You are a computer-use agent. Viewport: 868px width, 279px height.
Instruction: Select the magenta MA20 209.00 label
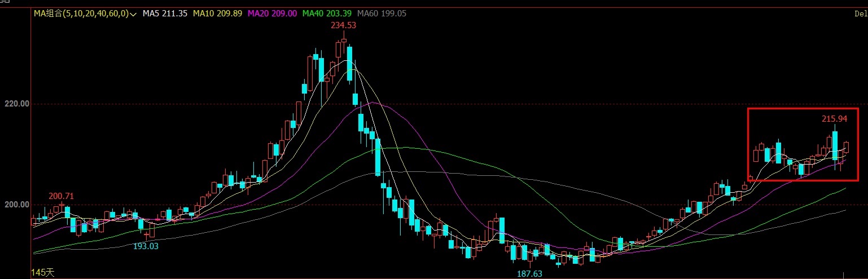pyautogui.click(x=274, y=13)
